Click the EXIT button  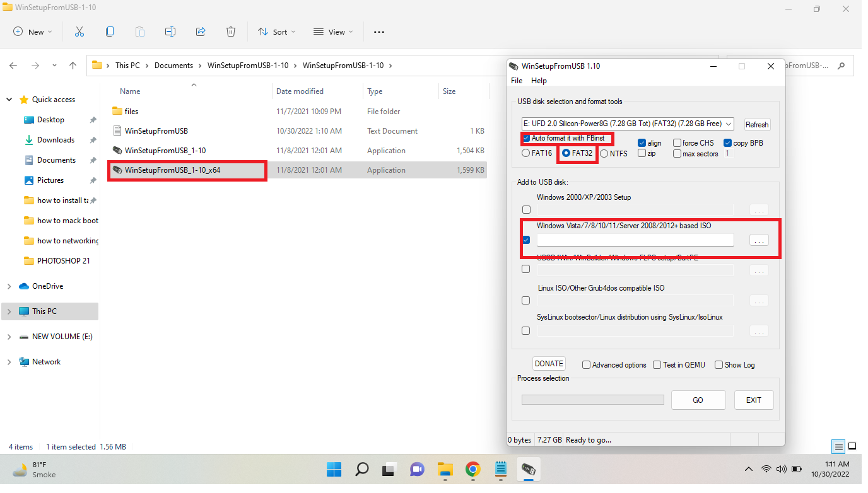[754, 400]
